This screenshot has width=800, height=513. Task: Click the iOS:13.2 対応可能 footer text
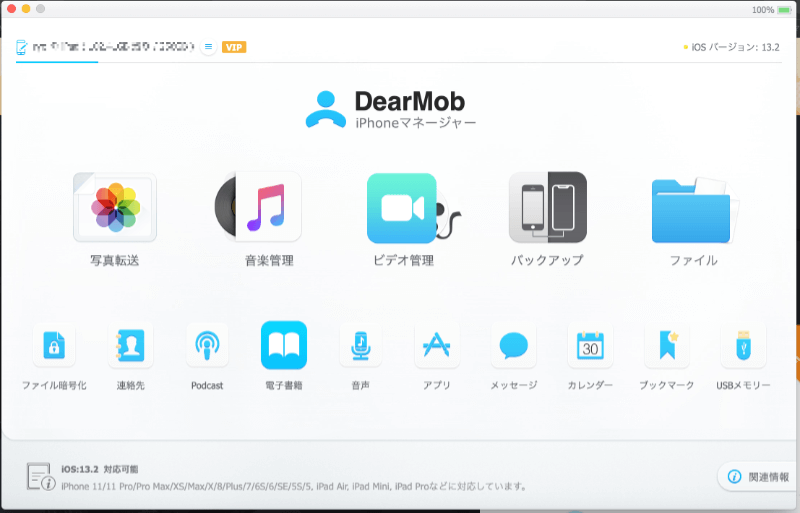99,469
